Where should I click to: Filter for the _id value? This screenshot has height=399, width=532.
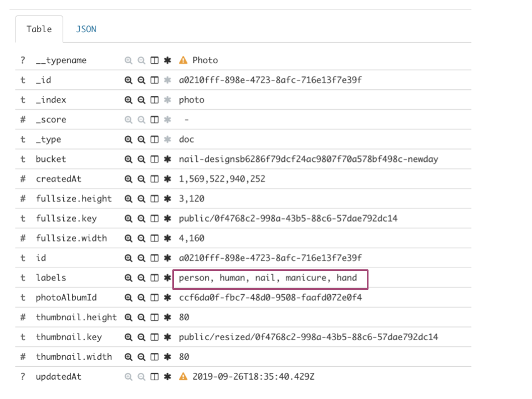coord(129,80)
